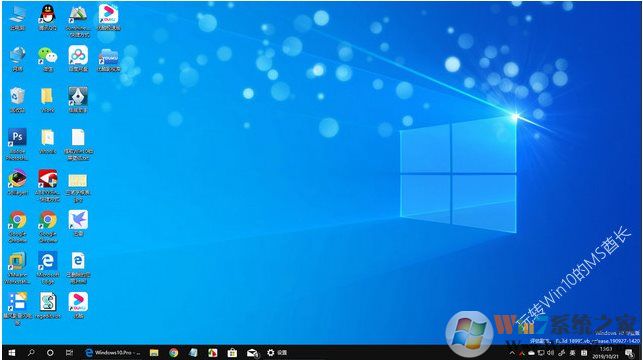Launch the pen nib application shortcut
This screenshot has height=360, width=643.
[78, 100]
